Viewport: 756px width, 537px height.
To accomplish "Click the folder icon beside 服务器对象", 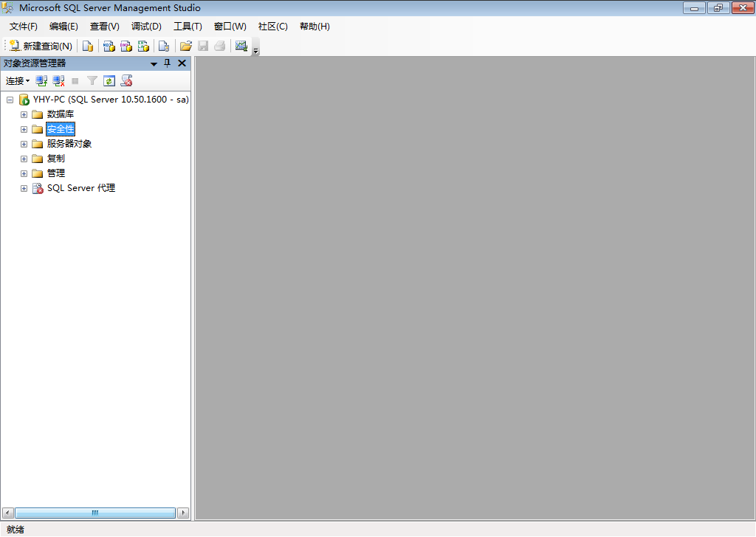I will 37,144.
